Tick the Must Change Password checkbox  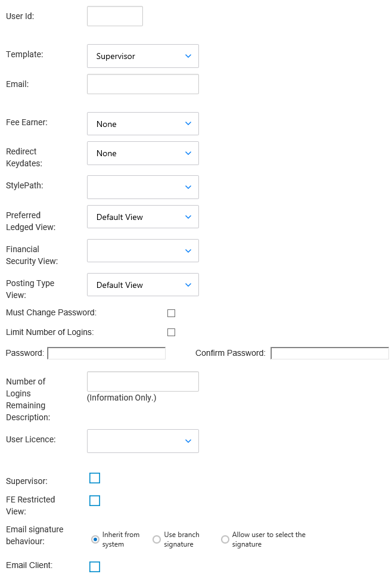point(172,313)
